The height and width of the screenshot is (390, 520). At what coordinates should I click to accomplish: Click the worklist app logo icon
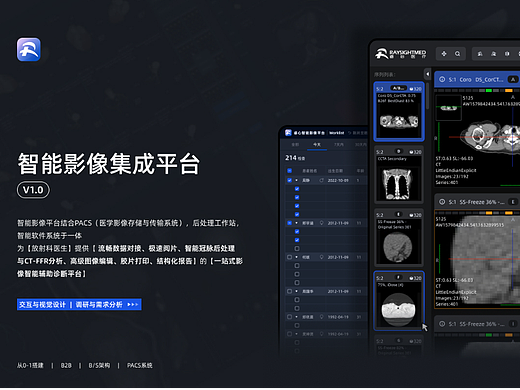288,133
